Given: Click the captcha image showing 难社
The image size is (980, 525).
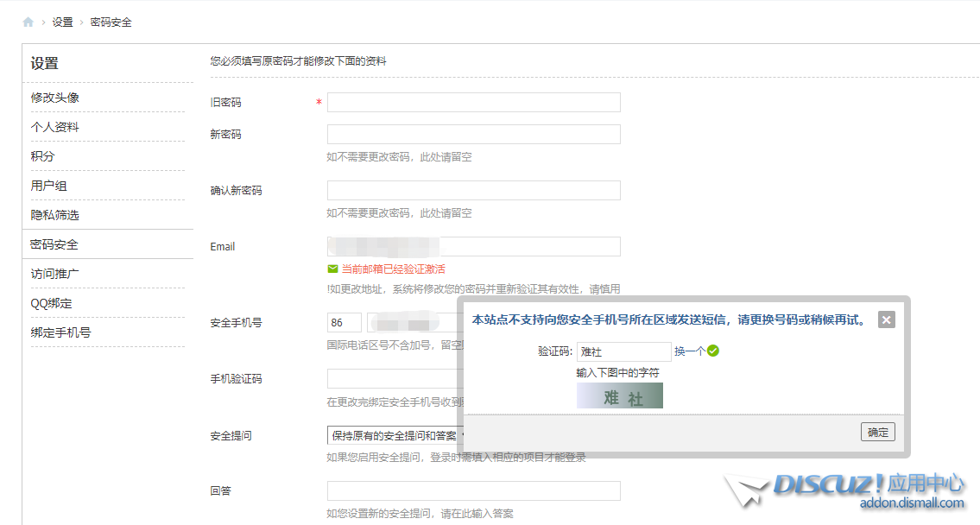Looking at the screenshot, I should pyautogui.click(x=619, y=395).
